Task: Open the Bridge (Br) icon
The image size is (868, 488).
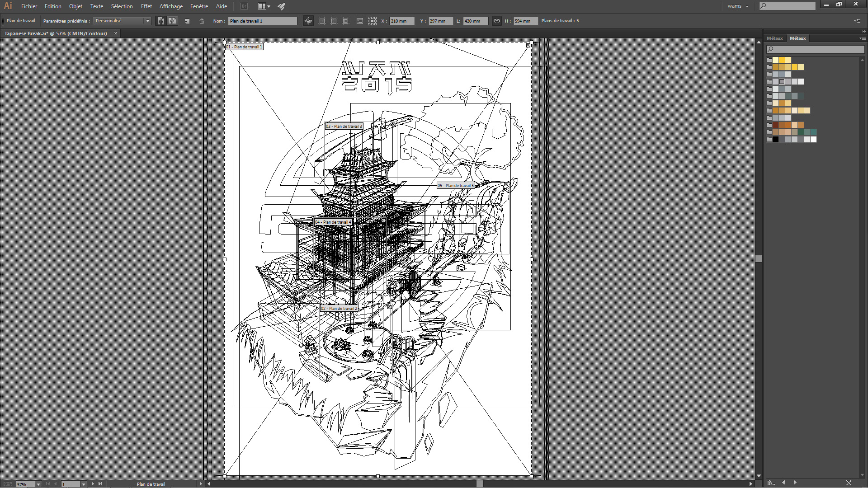Action: click(244, 6)
